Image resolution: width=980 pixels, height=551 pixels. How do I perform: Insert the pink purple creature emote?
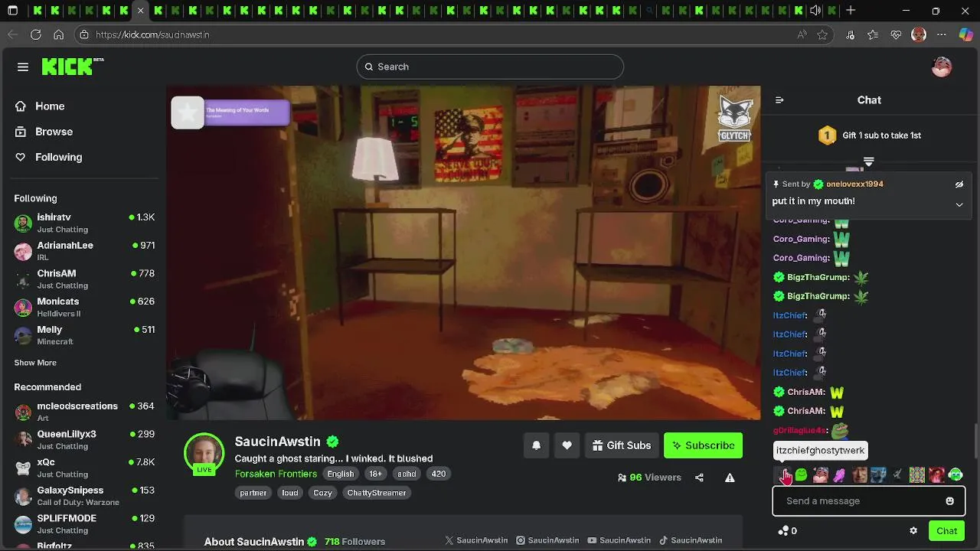click(839, 475)
